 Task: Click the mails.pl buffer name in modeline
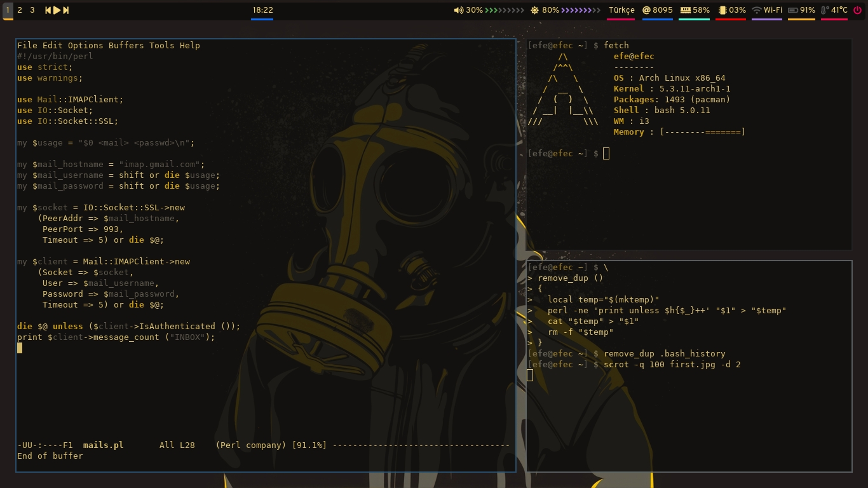tap(103, 445)
